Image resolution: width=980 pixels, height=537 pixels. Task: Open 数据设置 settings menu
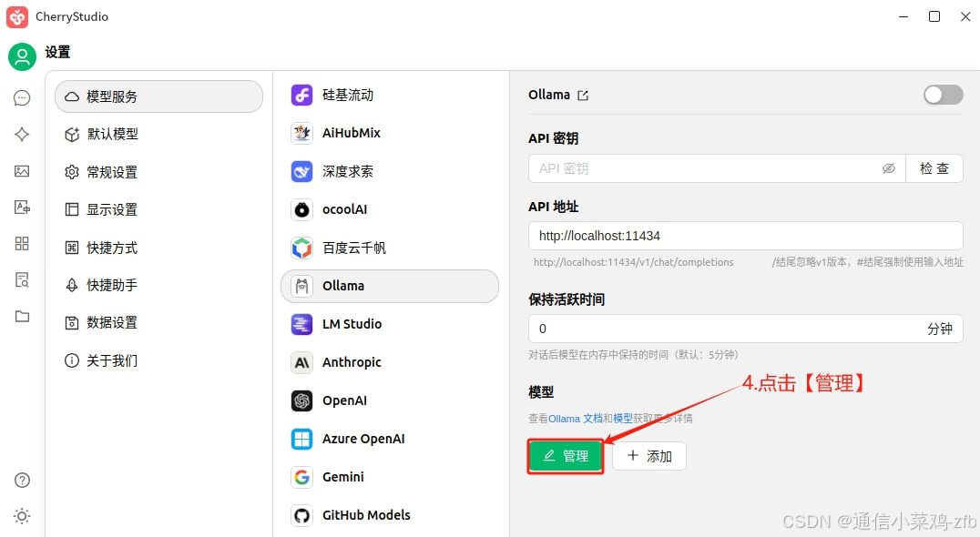pos(158,323)
